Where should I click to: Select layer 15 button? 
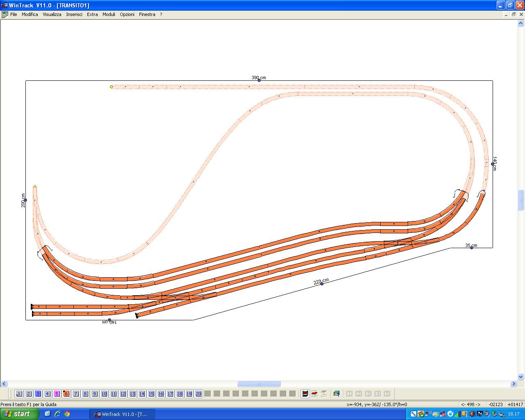(151, 394)
